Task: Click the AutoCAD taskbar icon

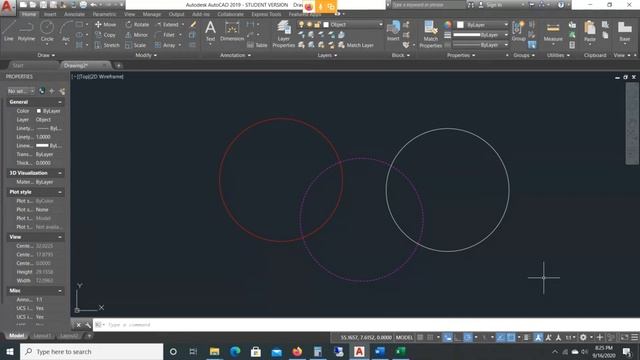Action: (359, 351)
